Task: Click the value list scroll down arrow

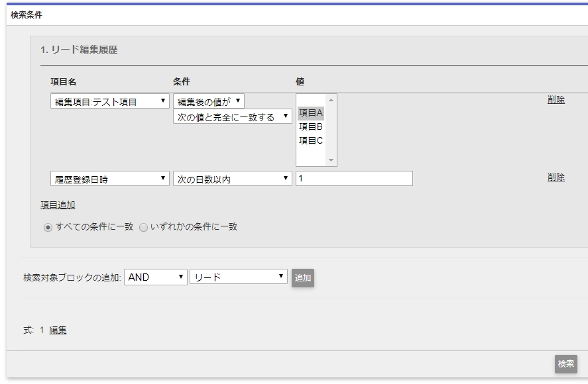Action: pos(331,160)
